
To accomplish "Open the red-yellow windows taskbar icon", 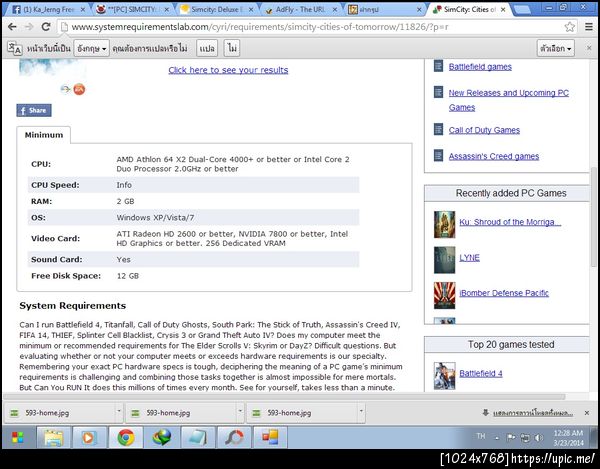I will coord(269,438).
